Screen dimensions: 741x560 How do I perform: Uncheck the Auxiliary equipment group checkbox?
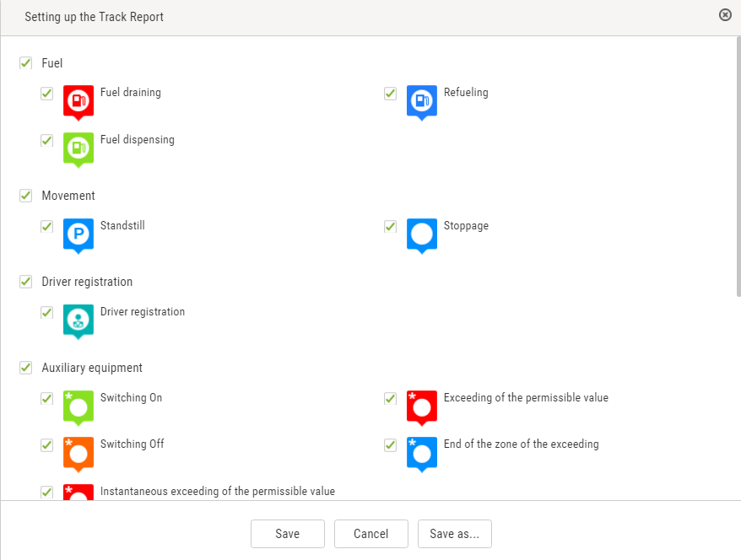pos(25,368)
